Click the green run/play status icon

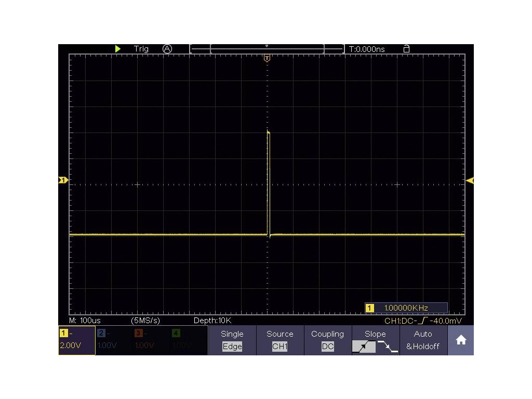click(x=118, y=49)
